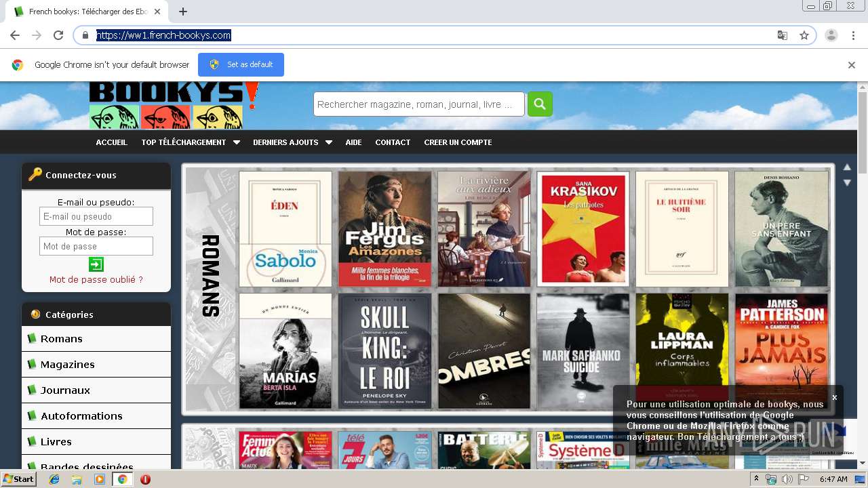Show hidden system tray icons
The width and height of the screenshot is (868, 488).
(757, 479)
